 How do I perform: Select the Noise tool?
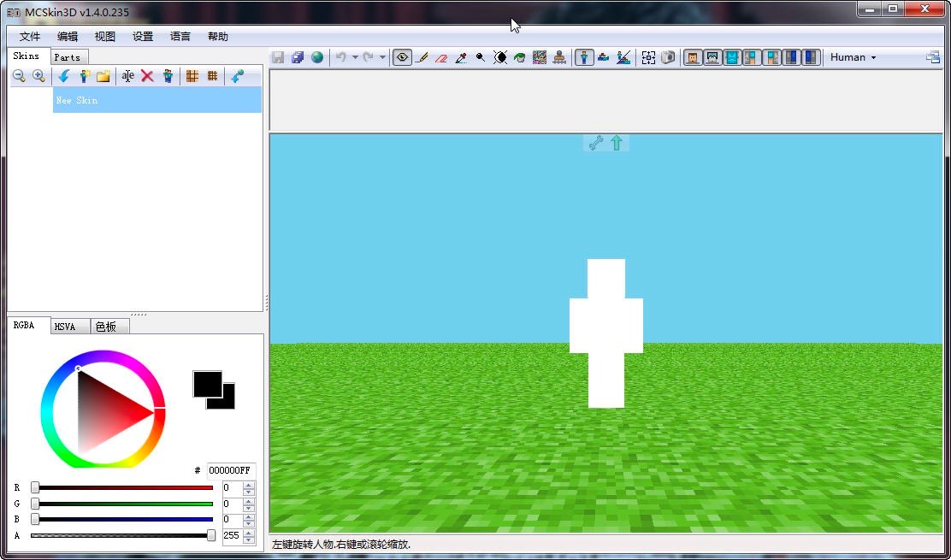[x=538, y=57]
